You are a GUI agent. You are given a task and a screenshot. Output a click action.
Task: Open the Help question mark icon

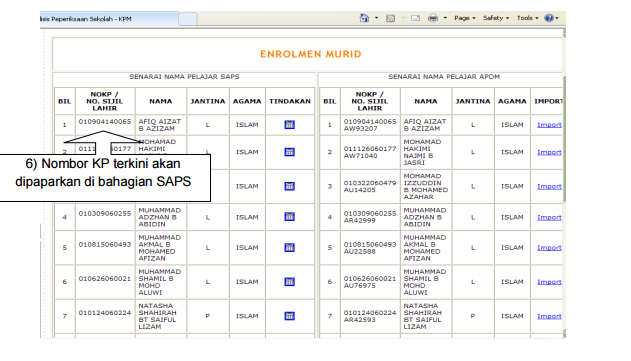[549, 18]
